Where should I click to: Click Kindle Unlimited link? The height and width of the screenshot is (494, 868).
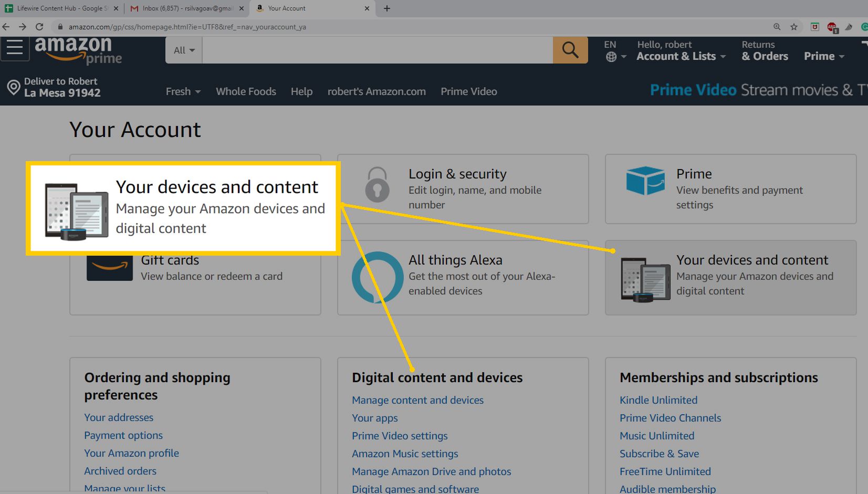(x=658, y=400)
